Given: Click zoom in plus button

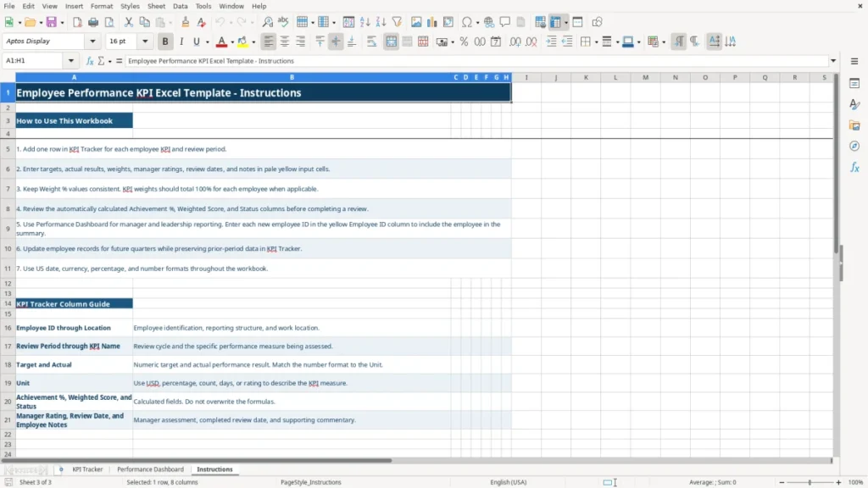Looking at the screenshot, I should tap(838, 482).
